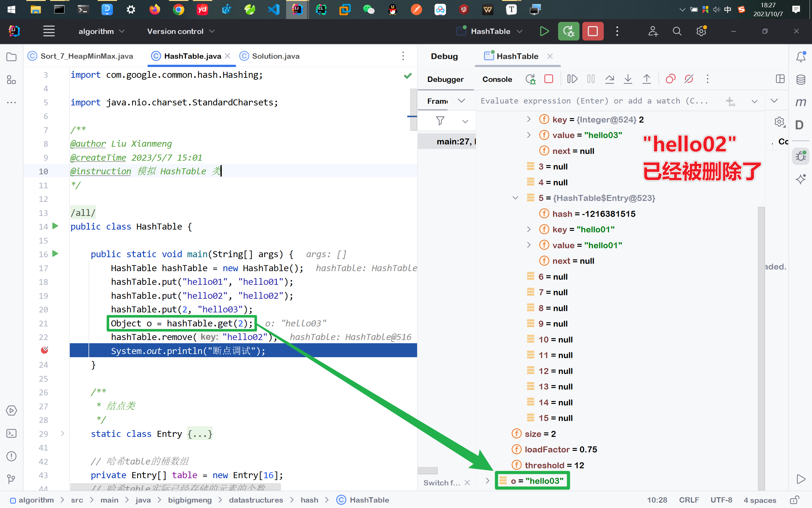Open the Notifications bell icon
Image resolution: width=812 pixels, height=508 pixels.
click(x=801, y=57)
